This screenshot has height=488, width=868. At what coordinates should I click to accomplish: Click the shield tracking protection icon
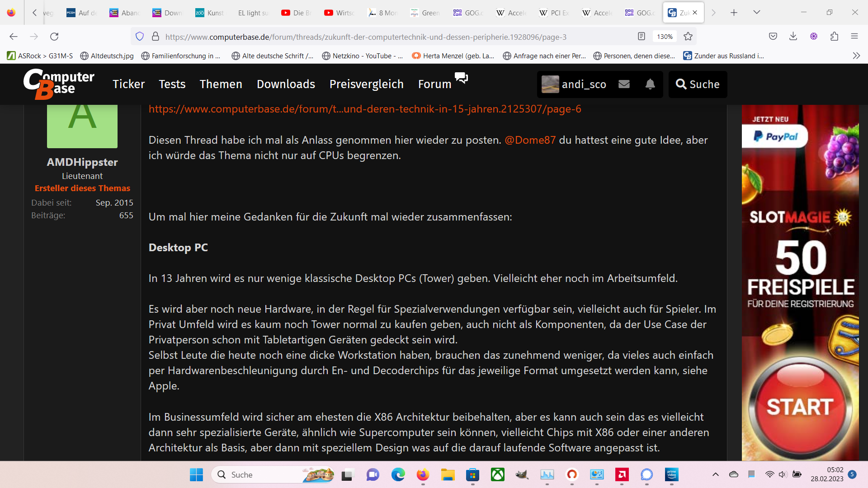click(140, 37)
